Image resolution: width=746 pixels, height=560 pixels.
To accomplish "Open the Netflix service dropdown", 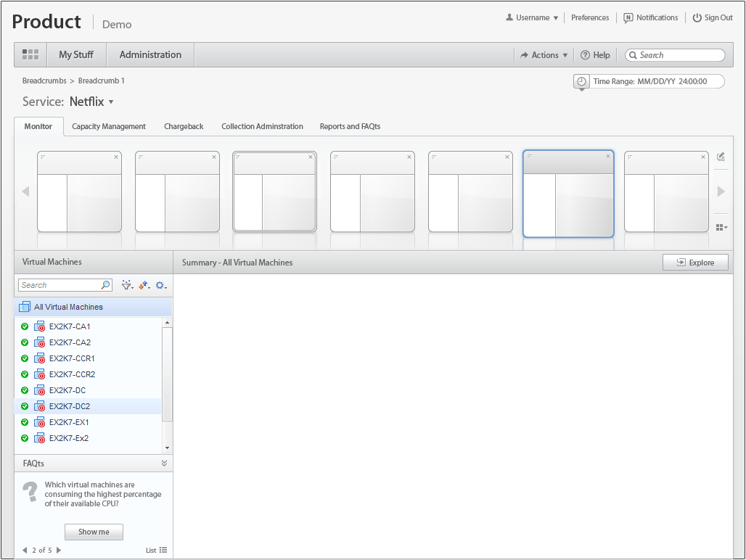I will pyautogui.click(x=91, y=102).
